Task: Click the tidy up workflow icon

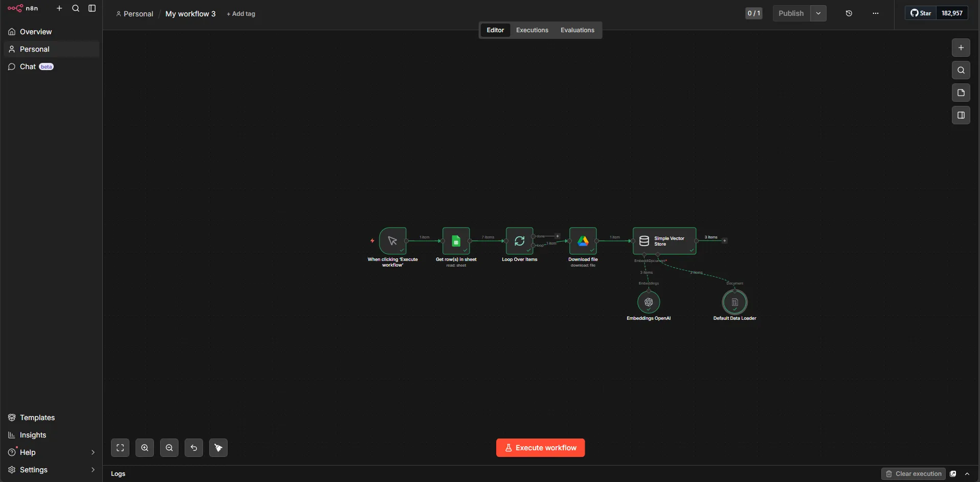Action: [218, 448]
